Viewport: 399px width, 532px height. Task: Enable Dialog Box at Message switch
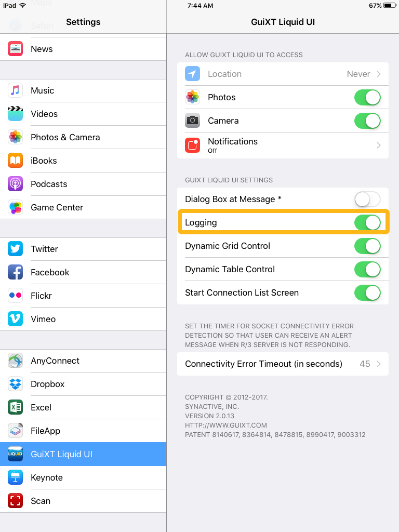point(367,199)
